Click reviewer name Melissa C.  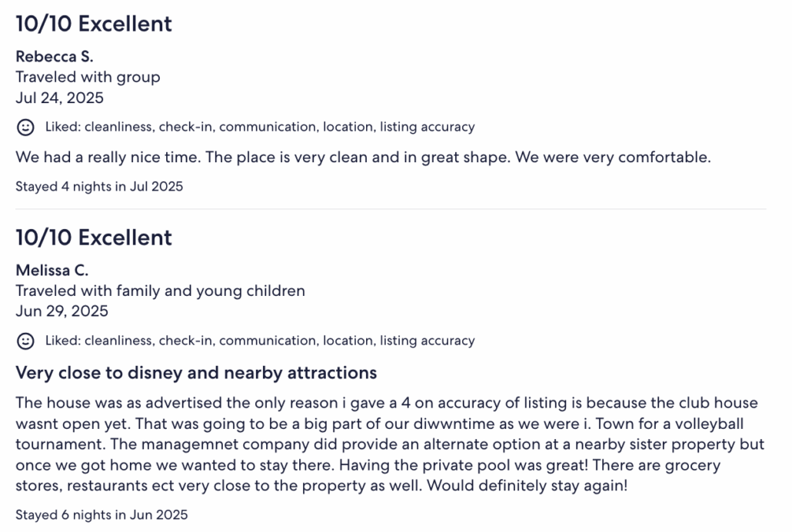coord(52,271)
